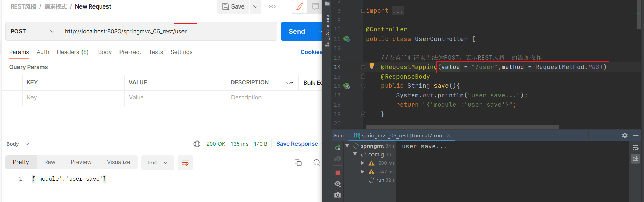Open the Tests tab
644x202 pixels.
[156, 52]
